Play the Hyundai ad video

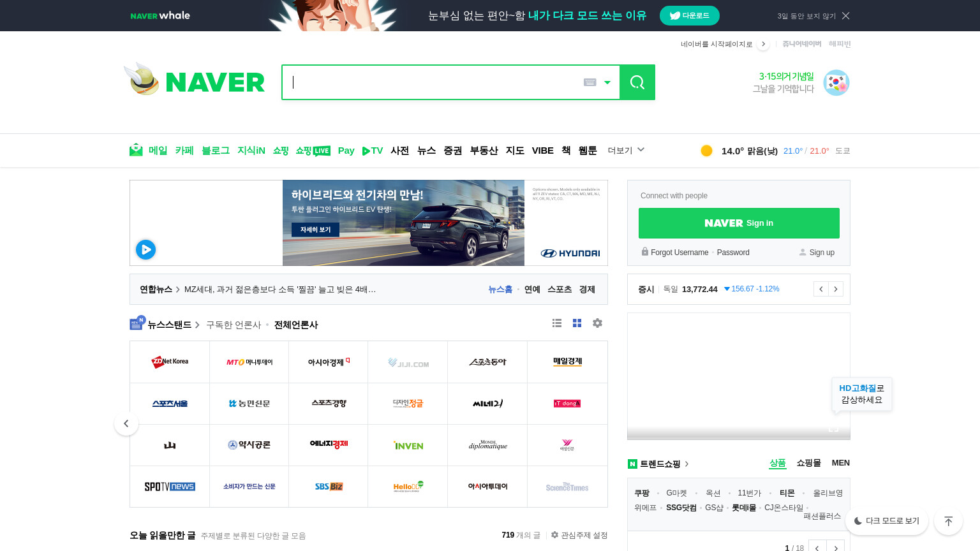pyautogui.click(x=145, y=249)
